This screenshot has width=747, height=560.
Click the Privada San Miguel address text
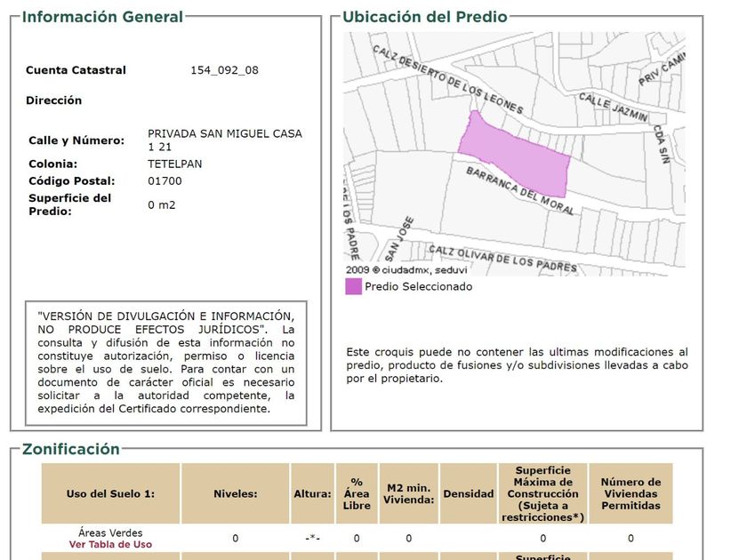point(225,140)
